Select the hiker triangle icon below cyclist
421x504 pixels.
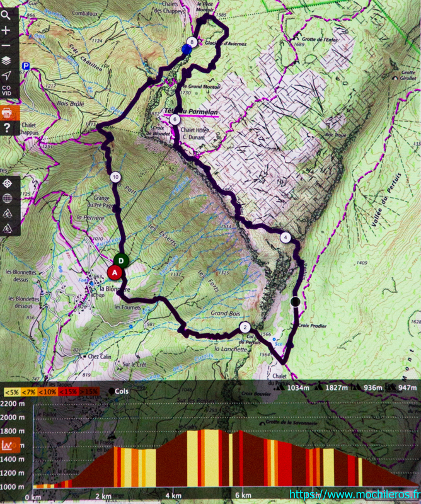(x=7, y=228)
